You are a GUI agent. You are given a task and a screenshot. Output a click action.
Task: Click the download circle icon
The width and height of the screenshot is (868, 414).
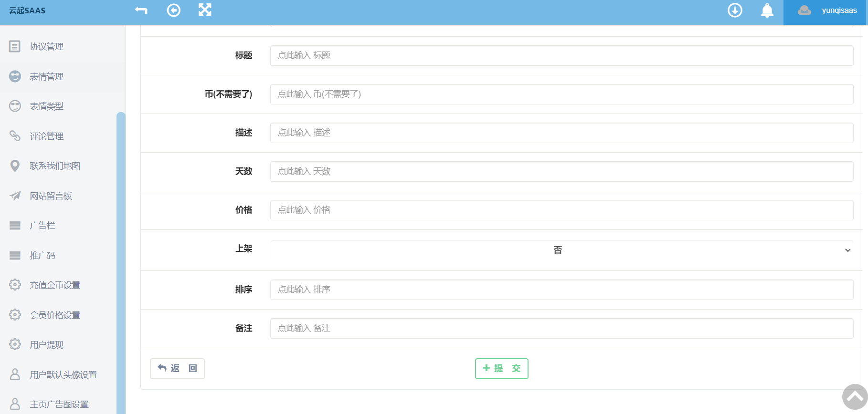coord(735,10)
